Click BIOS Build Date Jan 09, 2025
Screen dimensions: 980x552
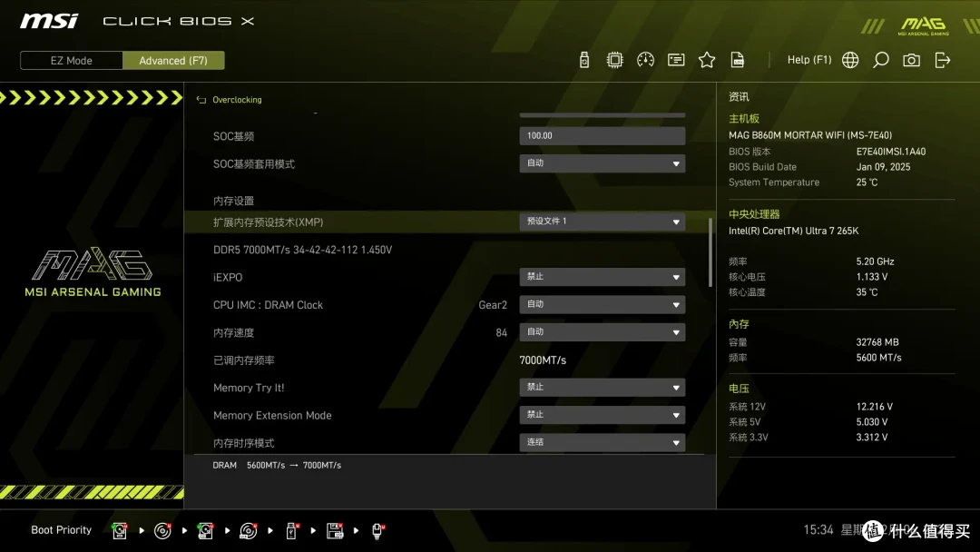tap(883, 167)
